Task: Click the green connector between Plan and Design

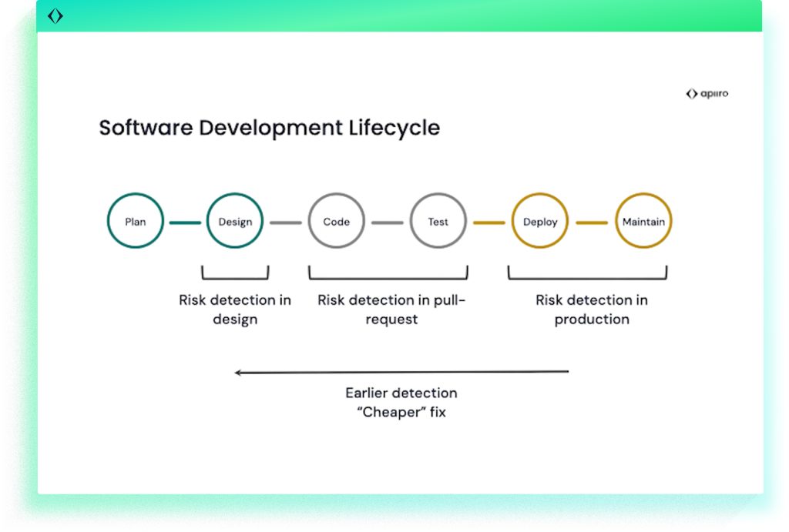Action: pyautogui.click(x=185, y=223)
